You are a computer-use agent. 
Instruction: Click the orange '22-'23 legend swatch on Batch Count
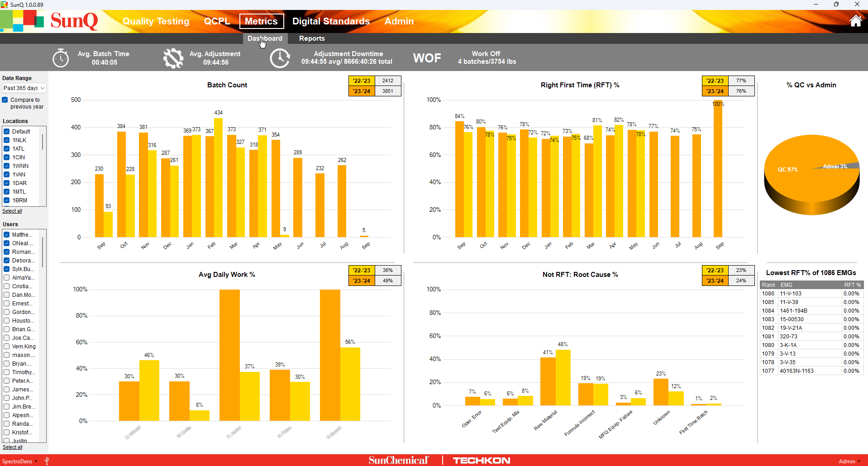point(361,81)
